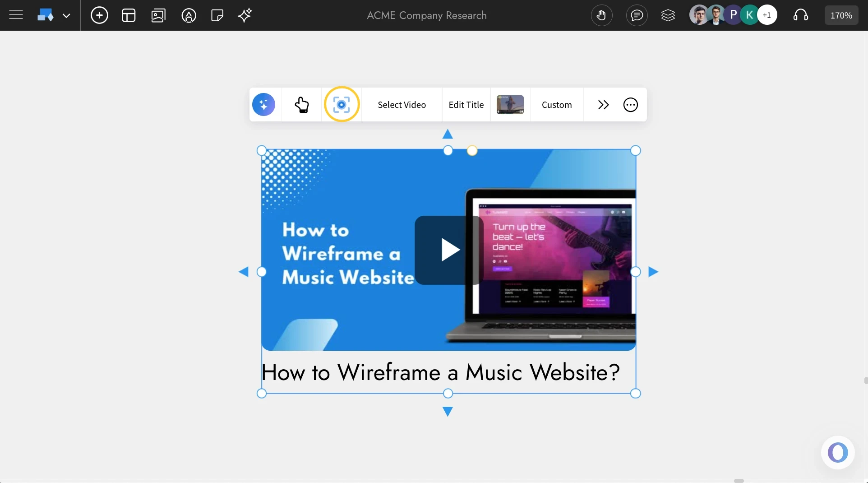This screenshot has width=868, height=483.
Task: Click the 170% zoom level control
Action: tap(841, 15)
